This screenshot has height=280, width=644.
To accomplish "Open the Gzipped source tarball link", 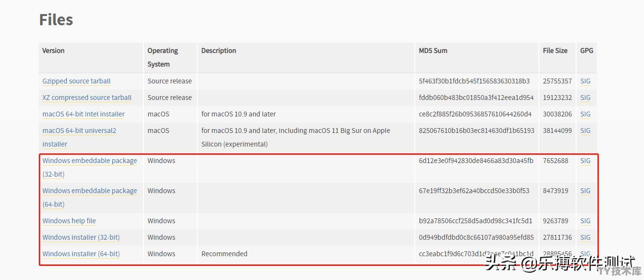I will point(77,81).
